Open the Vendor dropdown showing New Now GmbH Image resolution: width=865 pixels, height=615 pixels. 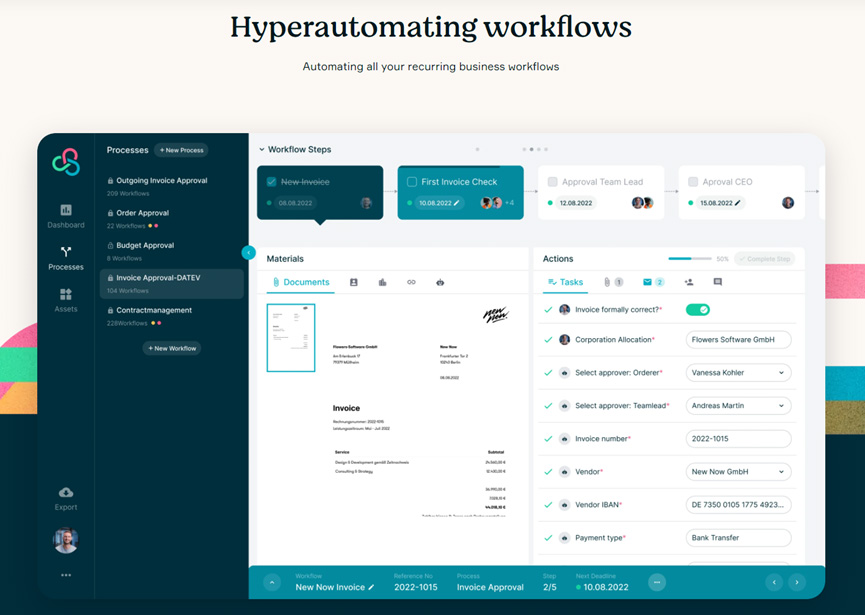click(738, 471)
